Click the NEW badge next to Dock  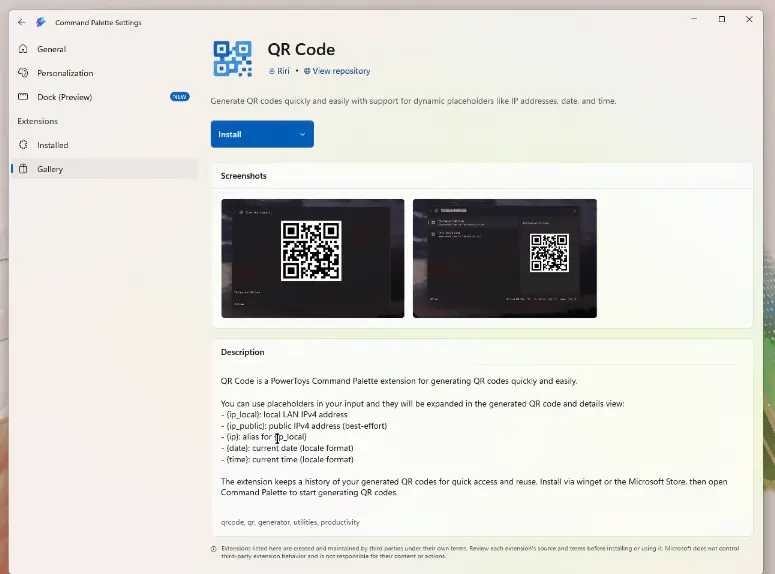tap(179, 97)
